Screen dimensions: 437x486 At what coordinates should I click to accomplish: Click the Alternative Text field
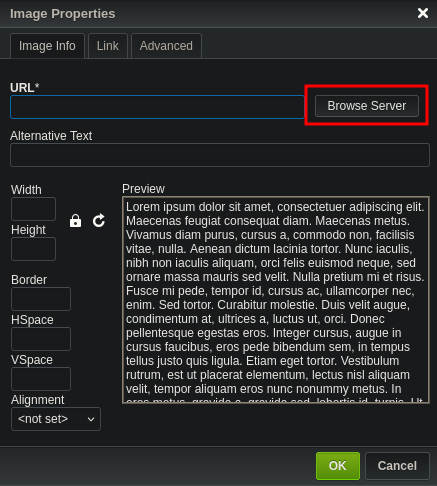tap(220, 155)
